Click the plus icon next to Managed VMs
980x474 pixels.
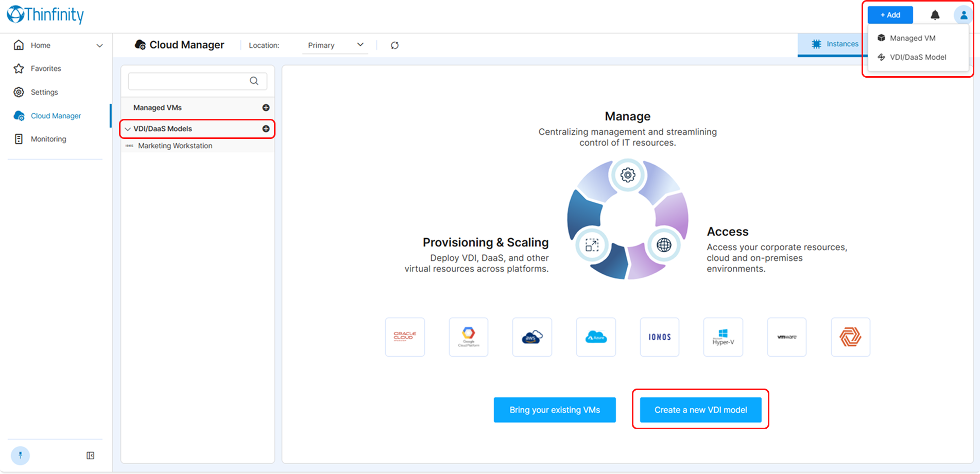pyautogui.click(x=266, y=108)
